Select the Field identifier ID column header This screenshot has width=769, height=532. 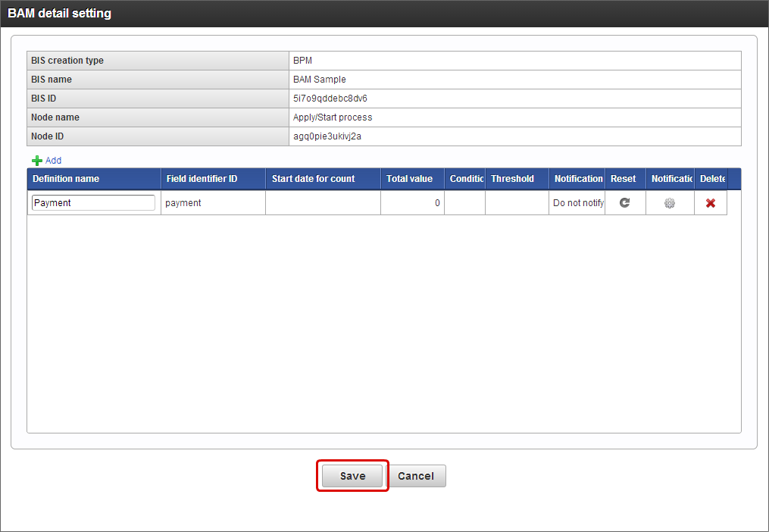[214, 179]
